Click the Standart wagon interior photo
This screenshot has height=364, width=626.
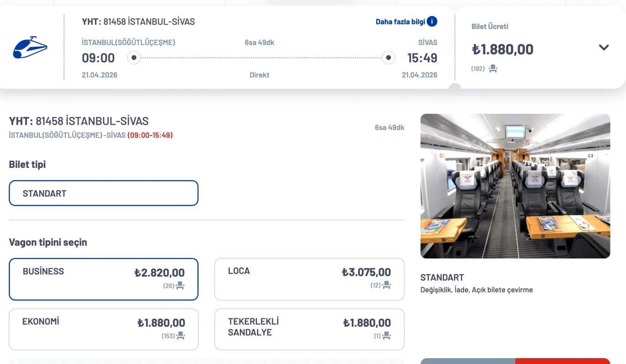tap(515, 186)
